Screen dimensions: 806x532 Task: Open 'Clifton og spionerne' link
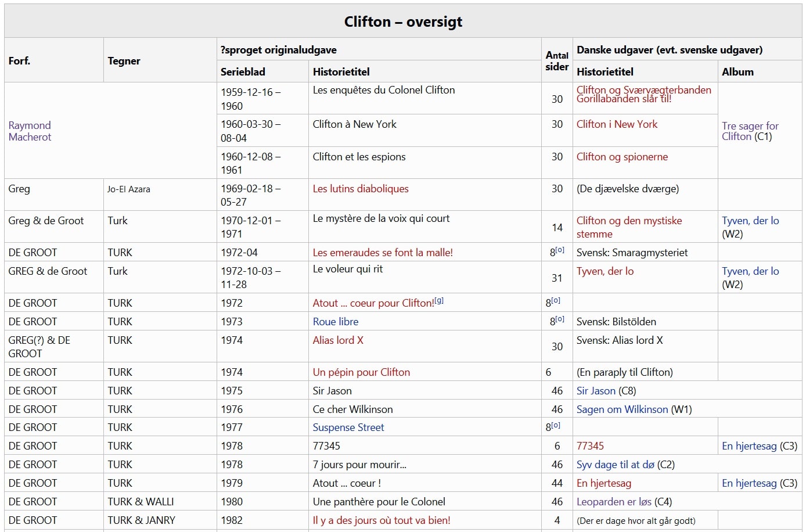[x=622, y=157]
